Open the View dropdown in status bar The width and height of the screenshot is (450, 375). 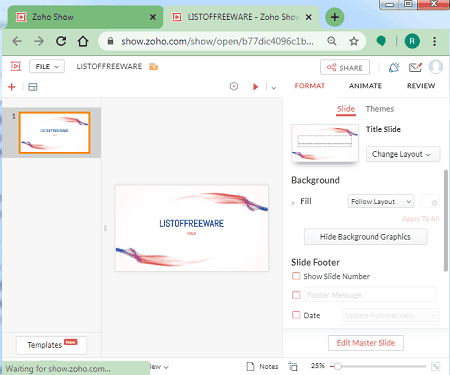159,367
